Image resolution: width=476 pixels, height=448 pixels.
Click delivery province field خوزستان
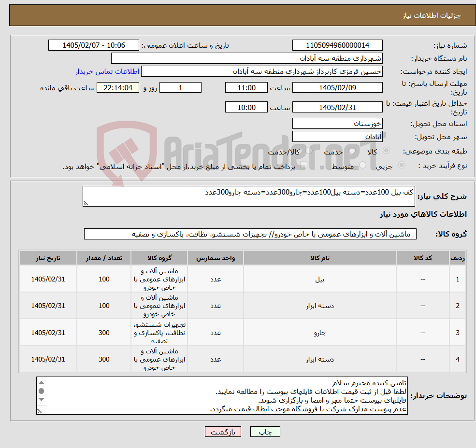point(337,124)
